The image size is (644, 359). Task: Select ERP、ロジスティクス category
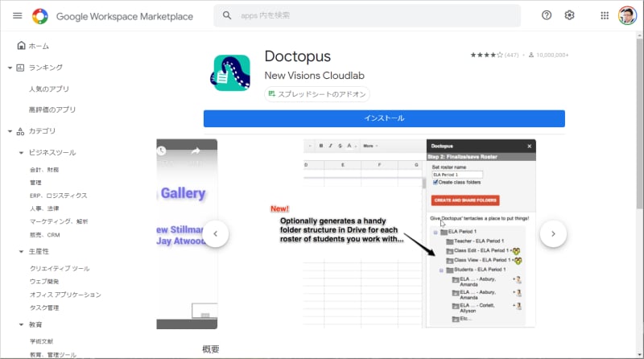pyautogui.click(x=58, y=196)
